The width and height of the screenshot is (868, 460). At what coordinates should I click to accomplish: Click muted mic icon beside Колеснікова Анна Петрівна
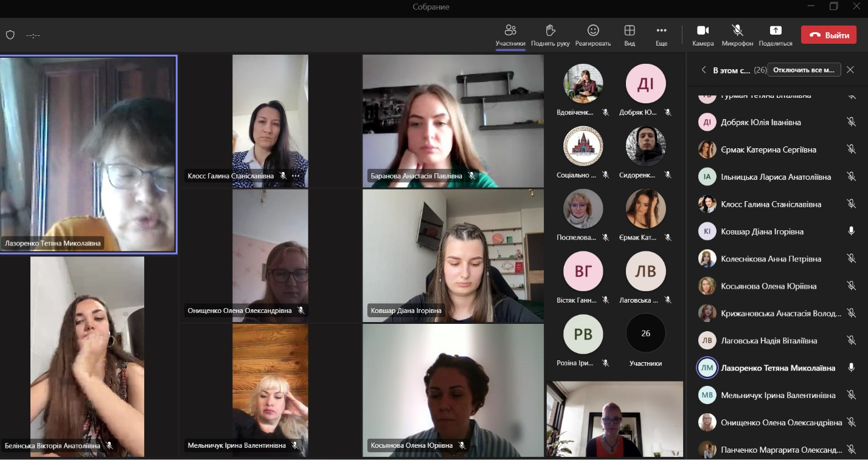[x=852, y=259]
